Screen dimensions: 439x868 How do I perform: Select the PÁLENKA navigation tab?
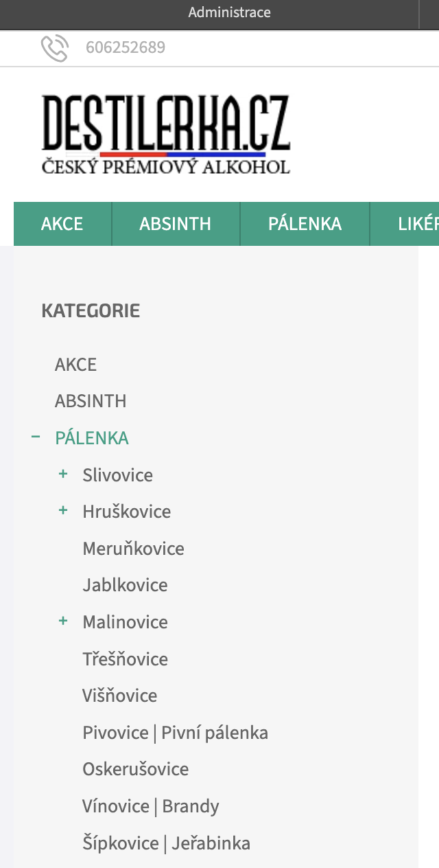(x=305, y=224)
